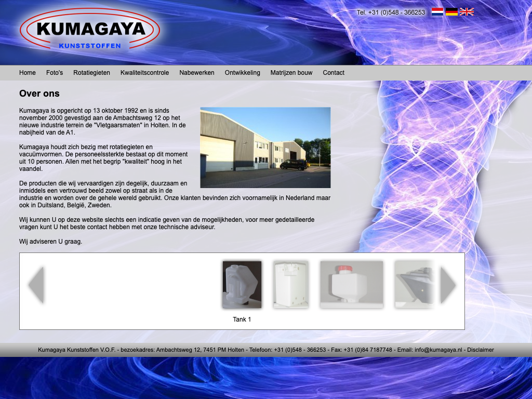The height and width of the screenshot is (399, 532).
Task: Click the partially visible last carousel thumbnail
Action: click(x=414, y=285)
